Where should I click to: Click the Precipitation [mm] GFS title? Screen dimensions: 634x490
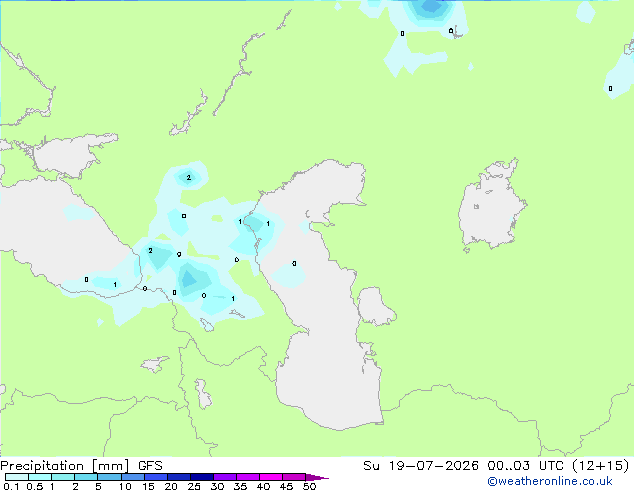[x=81, y=466]
